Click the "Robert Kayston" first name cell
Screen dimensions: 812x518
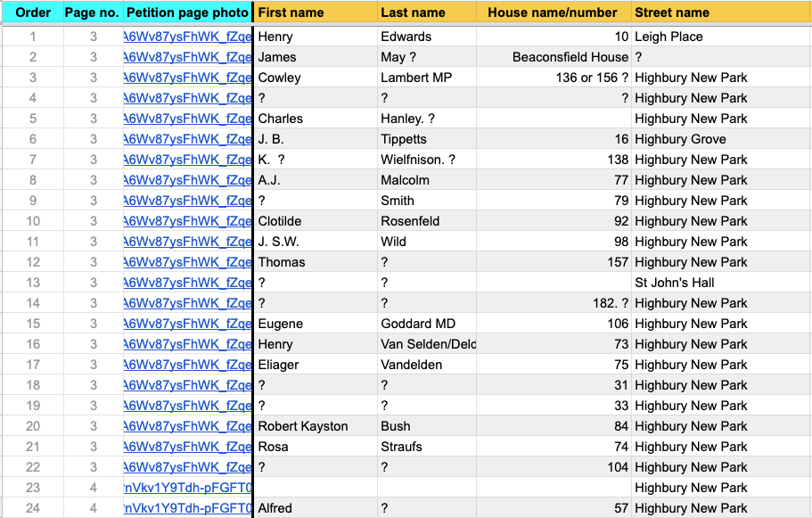(x=303, y=426)
